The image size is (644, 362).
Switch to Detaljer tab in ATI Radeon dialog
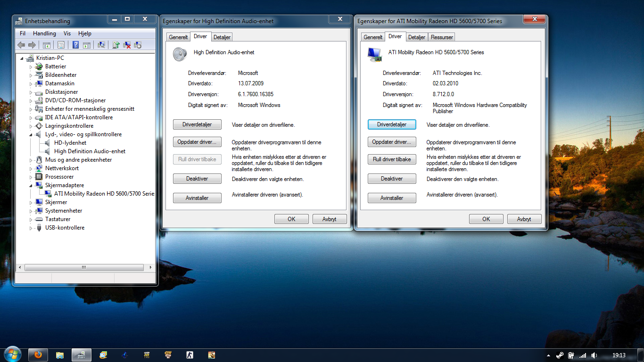tap(417, 37)
